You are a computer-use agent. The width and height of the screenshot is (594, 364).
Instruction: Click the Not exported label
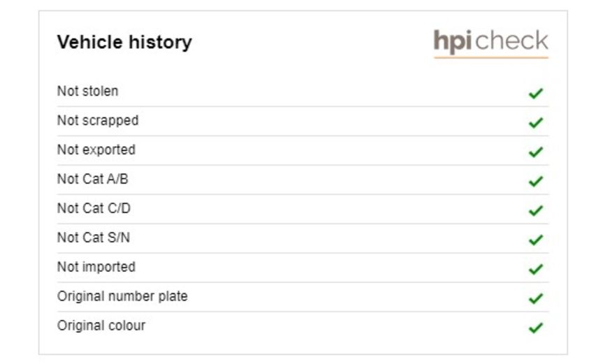tap(96, 150)
